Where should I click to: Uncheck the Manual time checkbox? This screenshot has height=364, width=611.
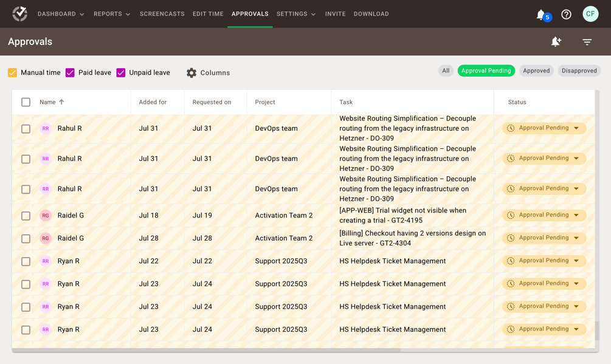[12, 72]
